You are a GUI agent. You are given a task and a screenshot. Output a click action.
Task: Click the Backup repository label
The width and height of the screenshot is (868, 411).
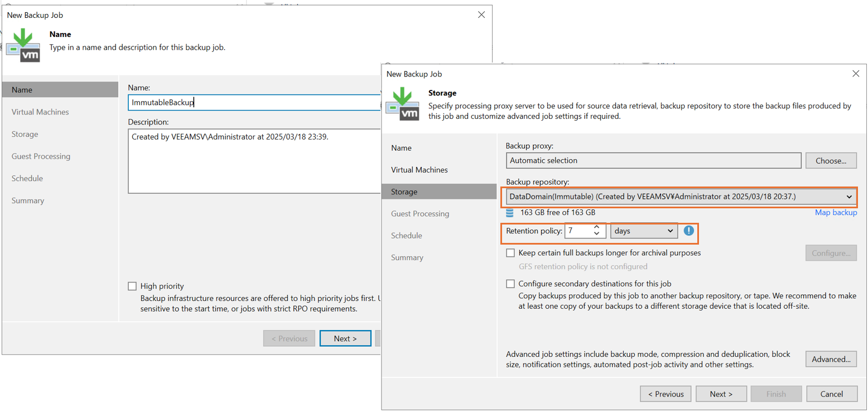click(537, 182)
